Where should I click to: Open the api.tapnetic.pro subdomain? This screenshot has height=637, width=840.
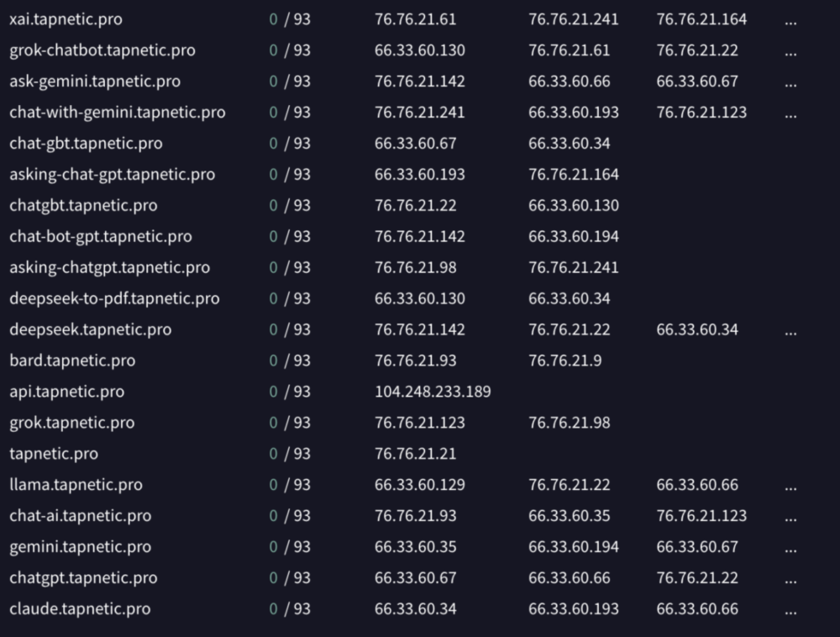coord(66,392)
